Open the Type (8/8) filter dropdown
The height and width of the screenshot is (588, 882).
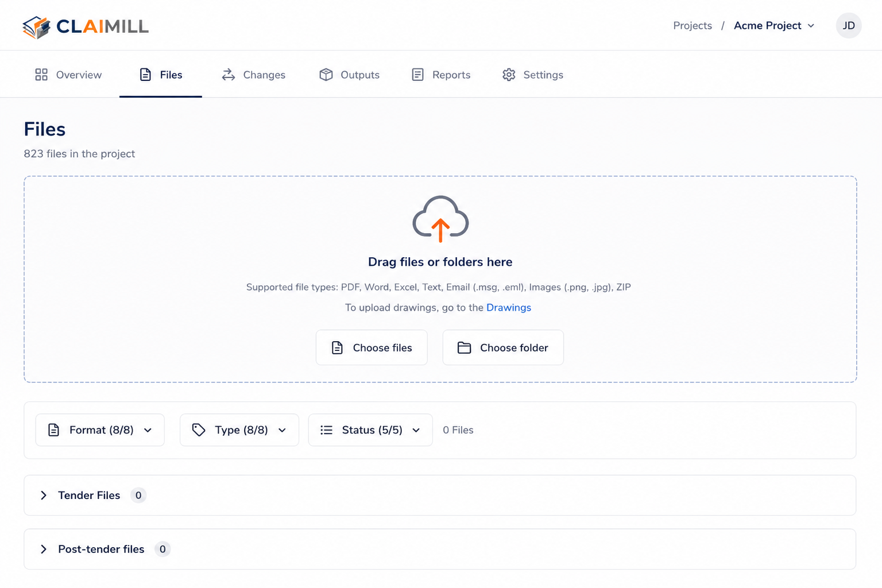tap(239, 430)
